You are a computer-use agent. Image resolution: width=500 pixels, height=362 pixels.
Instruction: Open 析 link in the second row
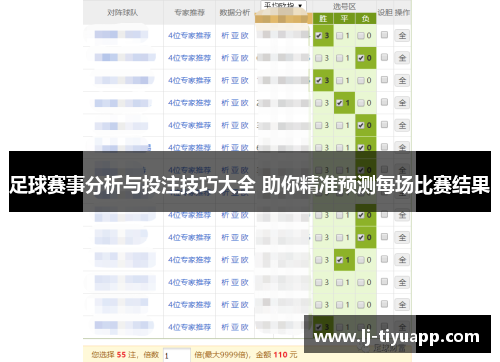pyautogui.click(x=225, y=58)
